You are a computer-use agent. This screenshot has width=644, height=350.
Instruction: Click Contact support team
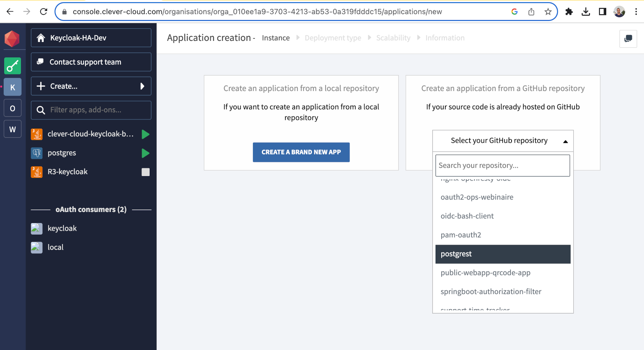(91, 62)
